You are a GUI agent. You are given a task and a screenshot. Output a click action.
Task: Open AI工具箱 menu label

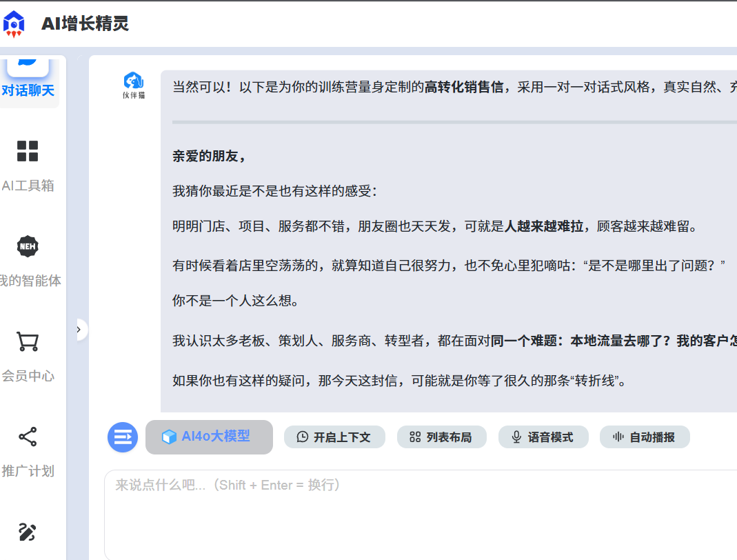(x=28, y=186)
